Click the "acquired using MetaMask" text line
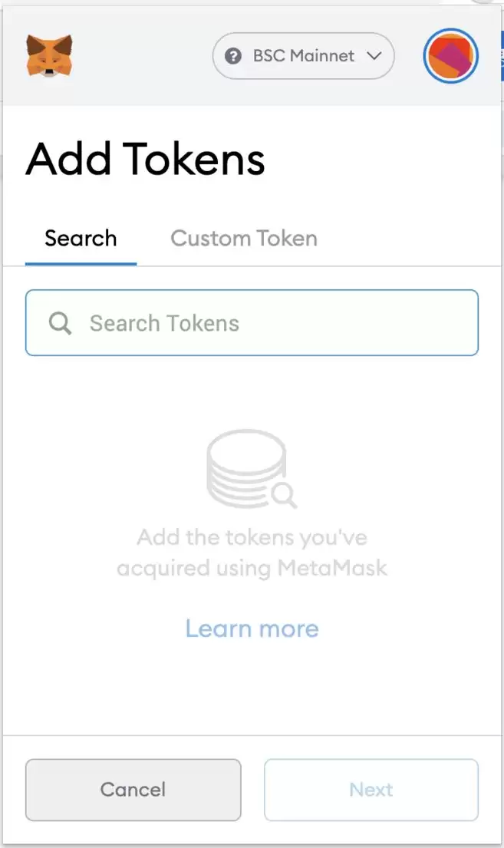Viewport: 504px width, 848px height. (x=252, y=568)
